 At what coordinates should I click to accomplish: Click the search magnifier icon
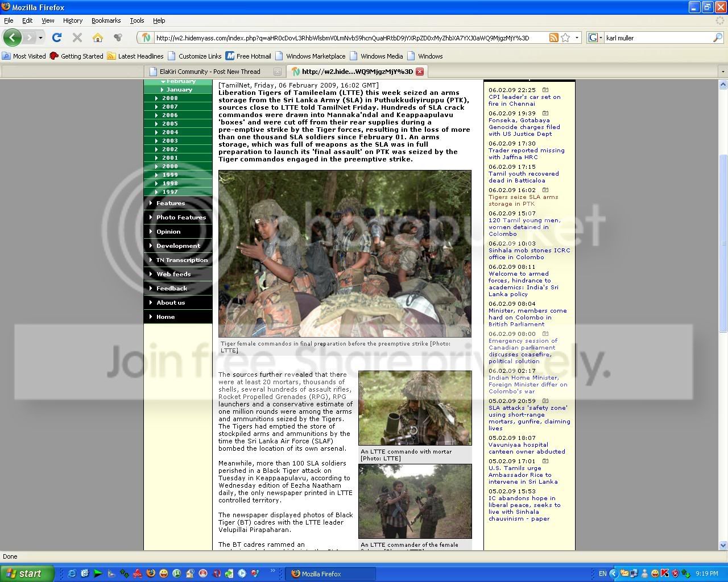coord(718,38)
